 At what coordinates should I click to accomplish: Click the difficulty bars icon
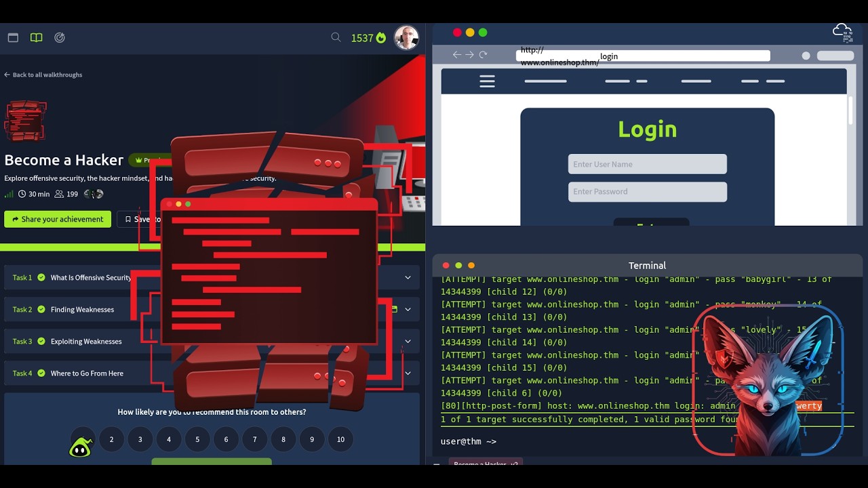pyautogui.click(x=9, y=194)
